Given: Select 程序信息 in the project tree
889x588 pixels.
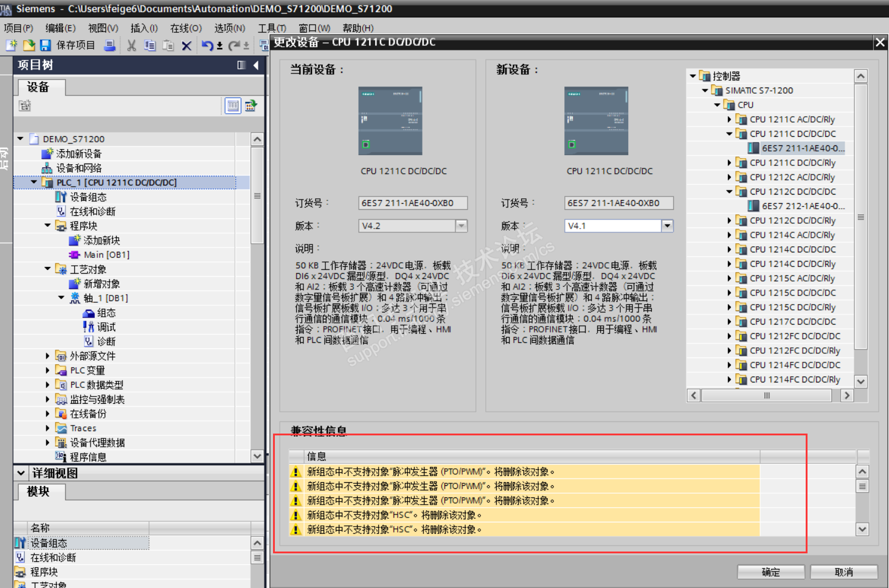Looking at the screenshot, I should tap(88, 457).
